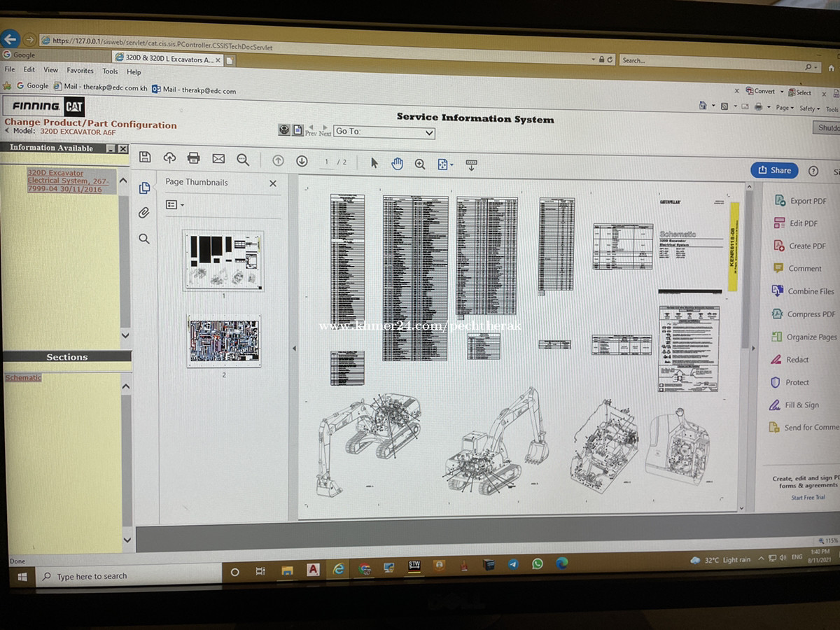The height and width of the screenshot is (630, 840).
Task: Activate the hand pan tool
Action: pyautogui.click(x=397, y=163)
